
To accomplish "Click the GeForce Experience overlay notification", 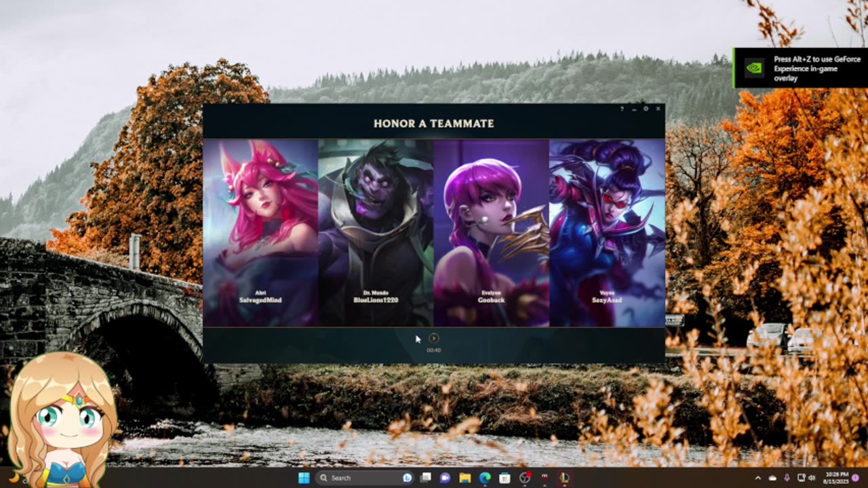I will pyautogui.click(x=800, y=68).
